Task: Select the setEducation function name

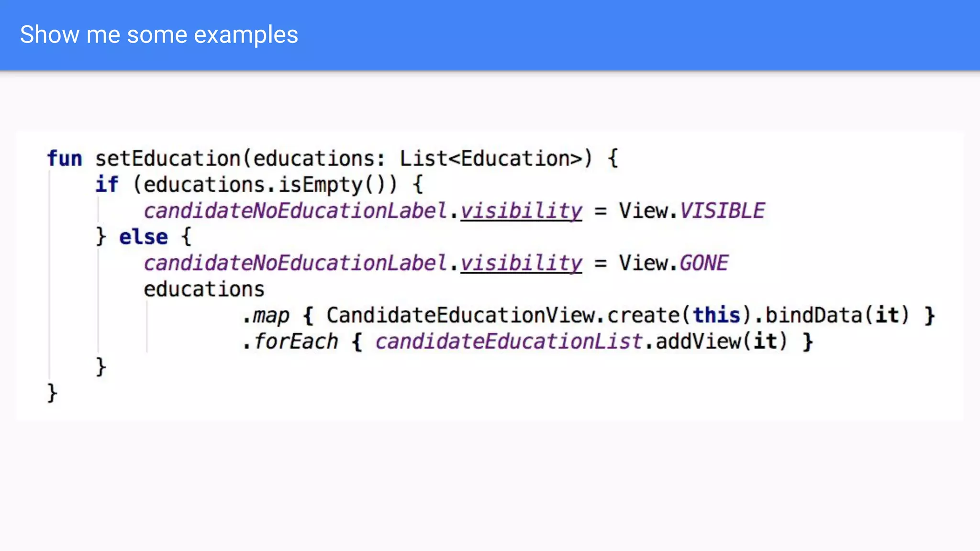Action: click(167, 159)
